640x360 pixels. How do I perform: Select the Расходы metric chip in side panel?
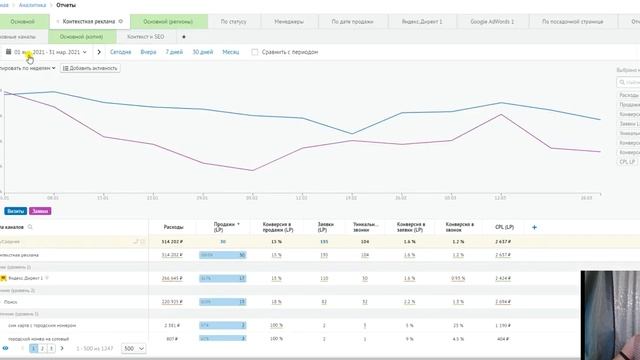(629, 95)
